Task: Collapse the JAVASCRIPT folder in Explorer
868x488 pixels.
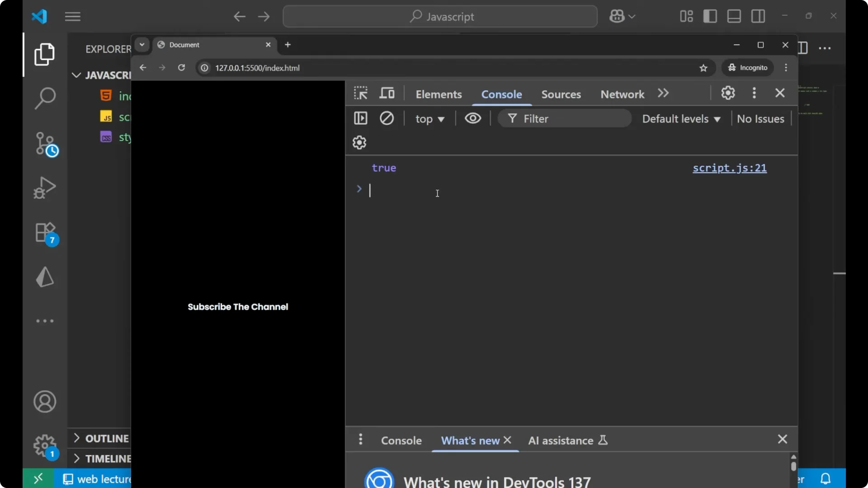Action: [x=75, y=75]
